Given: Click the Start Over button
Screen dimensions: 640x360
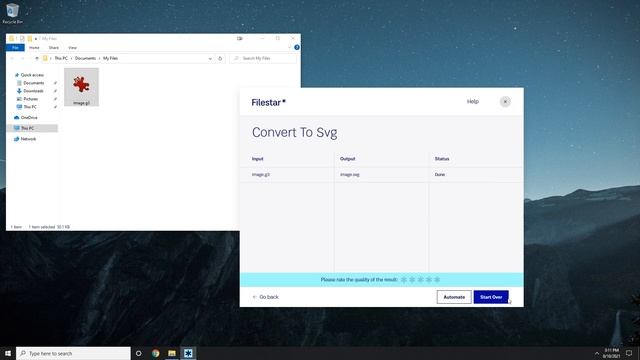Looking at the screenshot, I should 491,297.
